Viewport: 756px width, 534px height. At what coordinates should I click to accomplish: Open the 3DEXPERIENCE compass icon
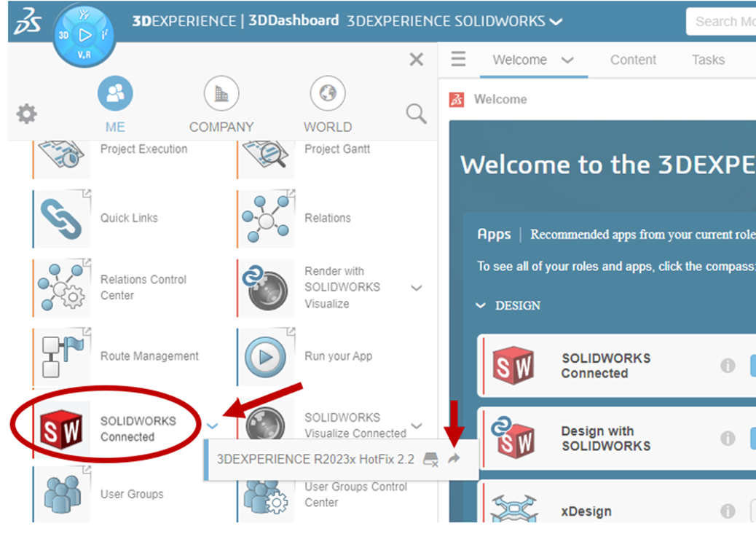84,34
